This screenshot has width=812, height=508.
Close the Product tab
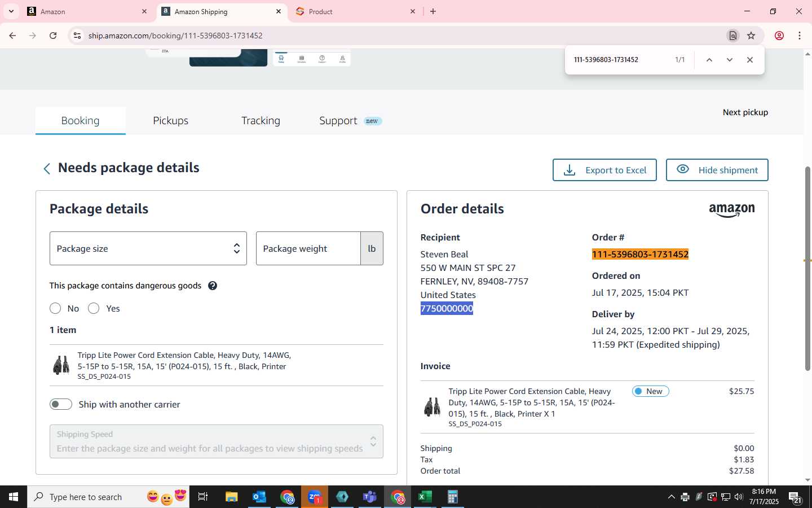(413, 11)
